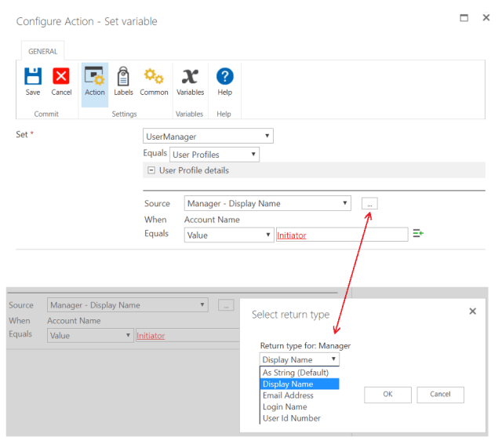The height and width of the screenshot is (448, 502).
Task: Open the Common gears icon
Action: click(154, 76)
